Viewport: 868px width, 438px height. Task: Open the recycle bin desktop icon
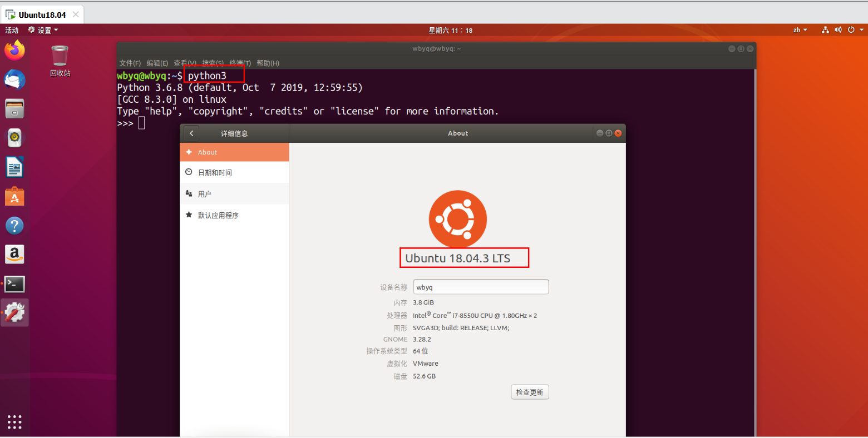60,61
